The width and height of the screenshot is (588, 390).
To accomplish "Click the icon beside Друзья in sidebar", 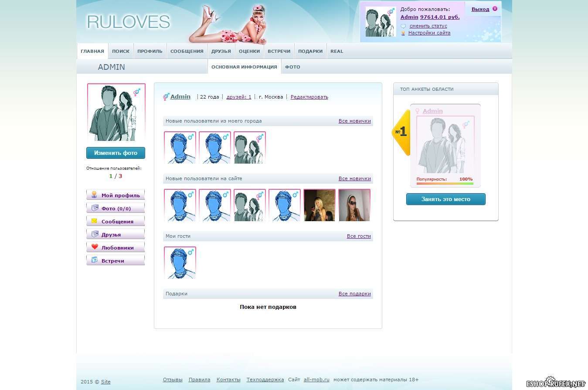I will pyautogui.click(x=95, y=234).
